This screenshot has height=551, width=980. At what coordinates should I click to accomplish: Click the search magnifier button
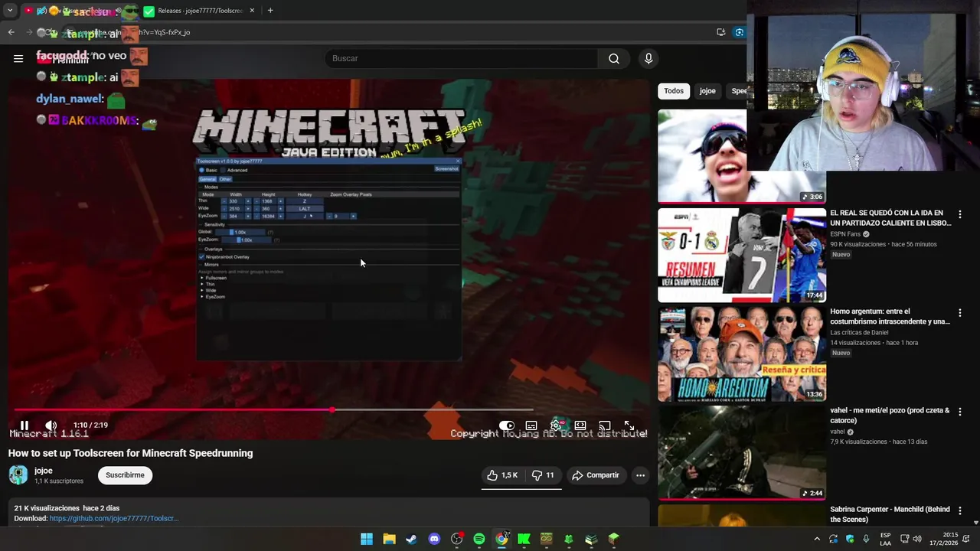click(614, 58)
